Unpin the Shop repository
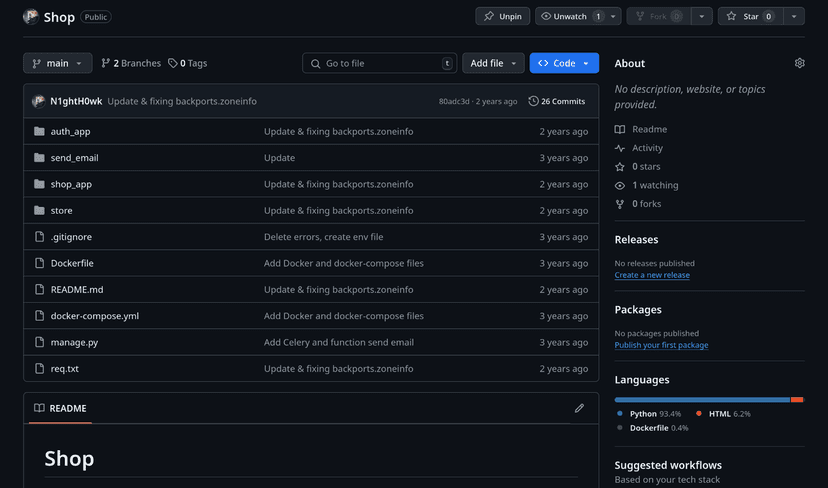The width and height of the screenshot is (828, 488). tap(503, 16)
